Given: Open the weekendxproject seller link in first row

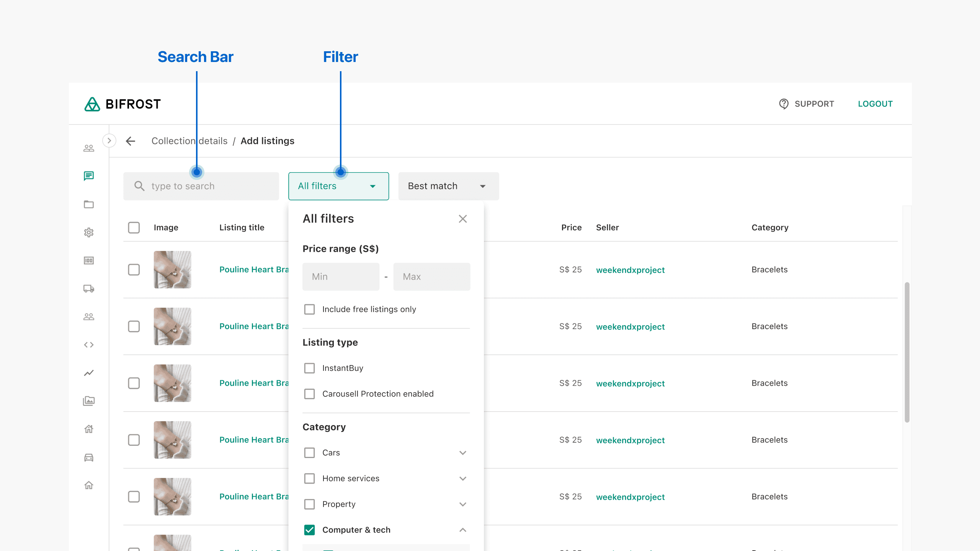Looking at the screenshot, I should (630, 270).
